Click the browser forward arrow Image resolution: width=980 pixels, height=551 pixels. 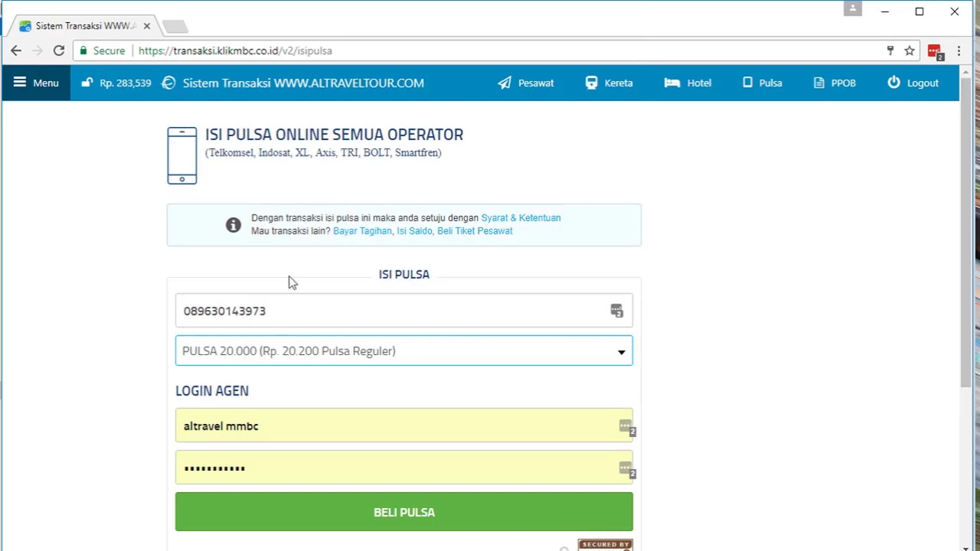click(x=37, y=51)
